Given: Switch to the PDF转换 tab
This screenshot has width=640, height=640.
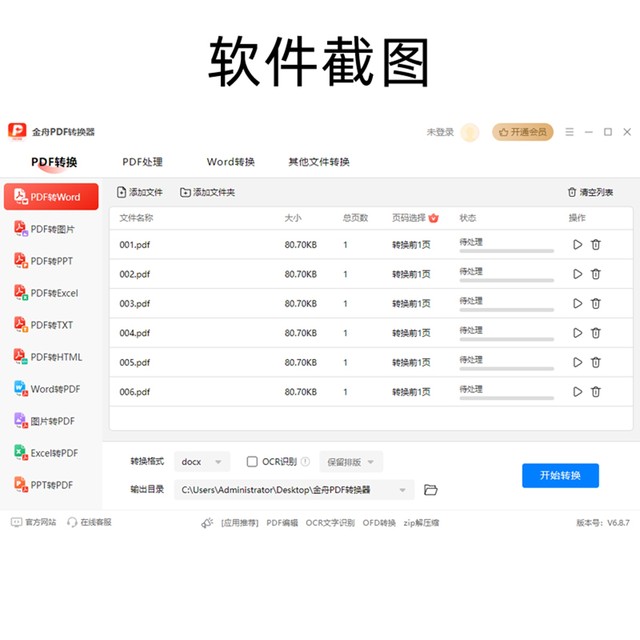Looking at the screenshot, I should [54, 162].
